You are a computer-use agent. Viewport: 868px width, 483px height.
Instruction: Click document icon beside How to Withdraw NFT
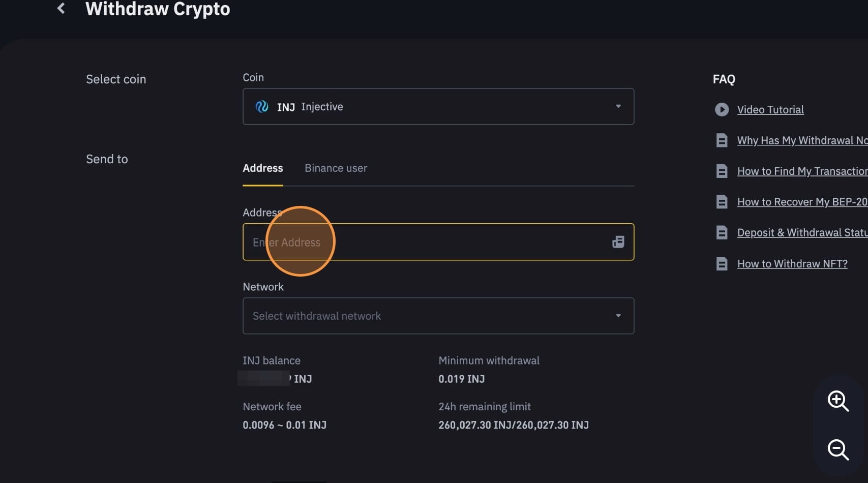point(722,264)
